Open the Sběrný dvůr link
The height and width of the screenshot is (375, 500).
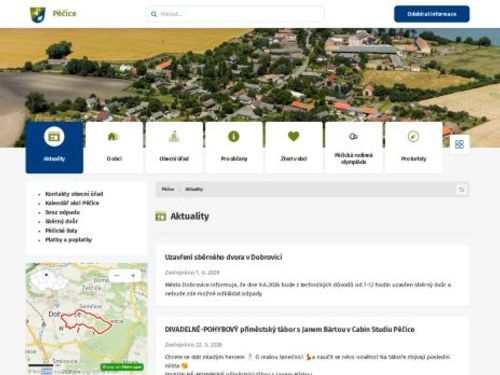[x=61, y=221]
